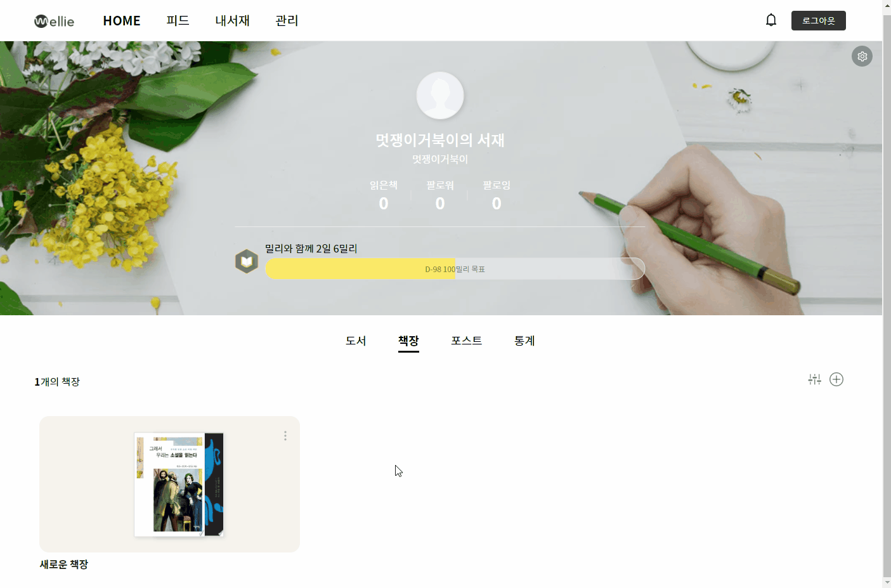Screen dimensions: 891x588
Task: Add a new bookshelf with plus icon
Action: coord(836,379)
